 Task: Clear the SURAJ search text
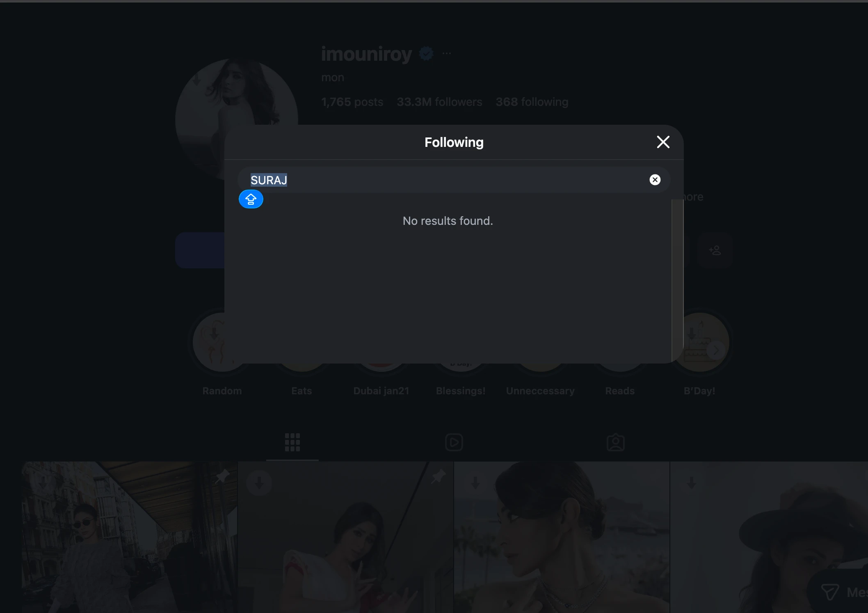pyautogui.click(x=655, y=180)
